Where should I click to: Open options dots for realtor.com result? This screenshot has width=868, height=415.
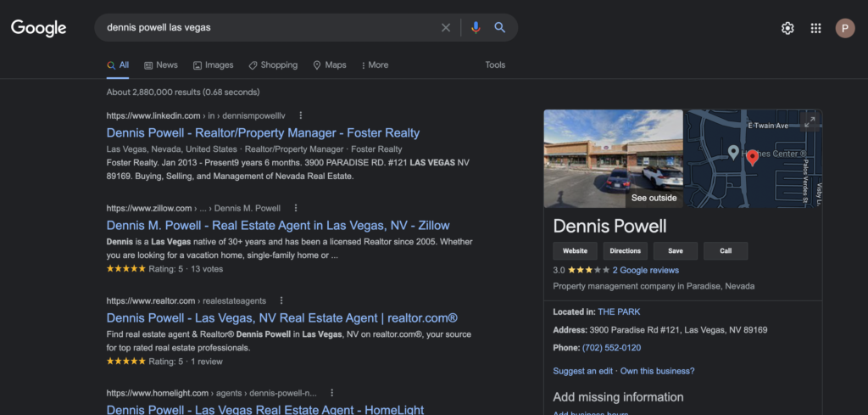pyautogui.click(x=281, y=301)
